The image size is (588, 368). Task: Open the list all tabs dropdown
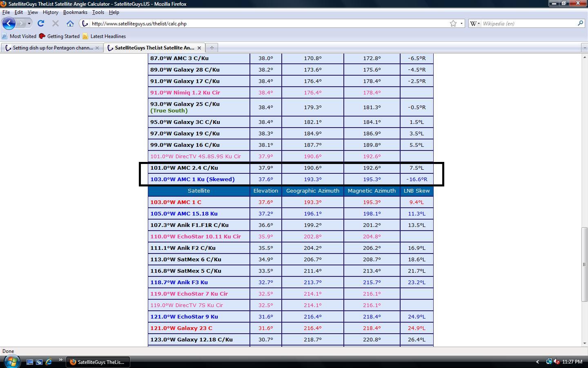click(x=584, y=48)
